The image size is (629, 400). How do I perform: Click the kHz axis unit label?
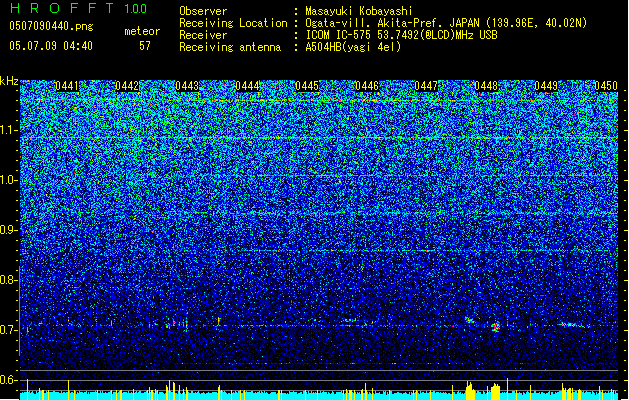tap(9, 81)
